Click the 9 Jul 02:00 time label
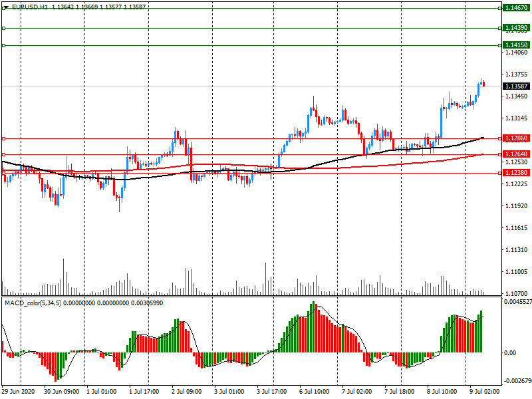 coord(483,392)
